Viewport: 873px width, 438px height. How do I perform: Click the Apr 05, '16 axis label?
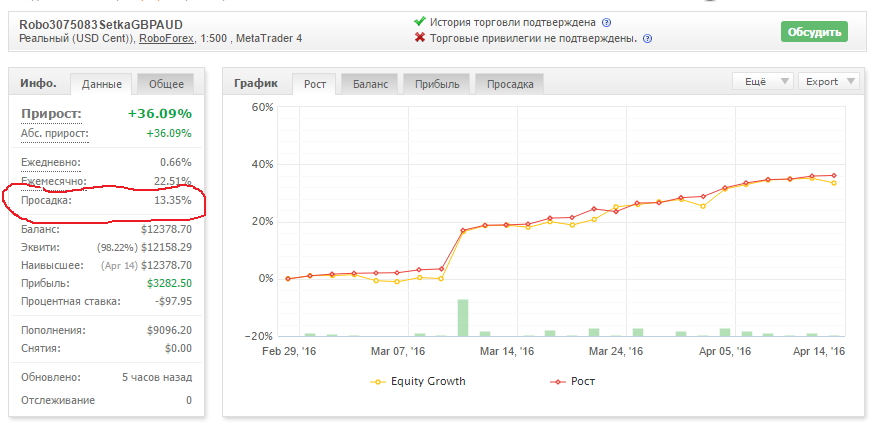coord(725,351)
